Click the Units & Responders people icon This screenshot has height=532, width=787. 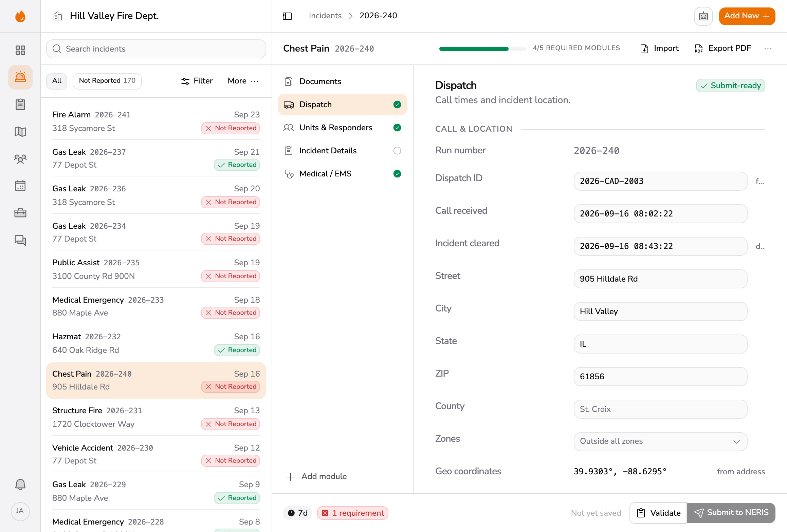(289, 128)
